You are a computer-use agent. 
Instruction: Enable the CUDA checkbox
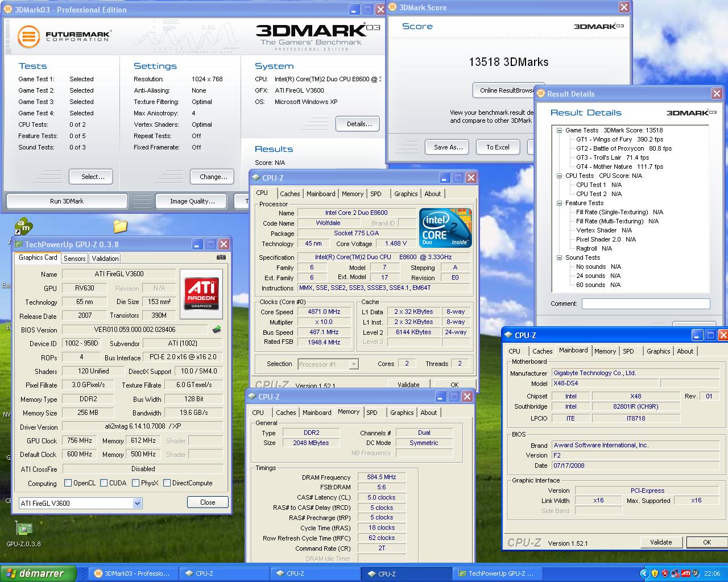pos(104,483)
